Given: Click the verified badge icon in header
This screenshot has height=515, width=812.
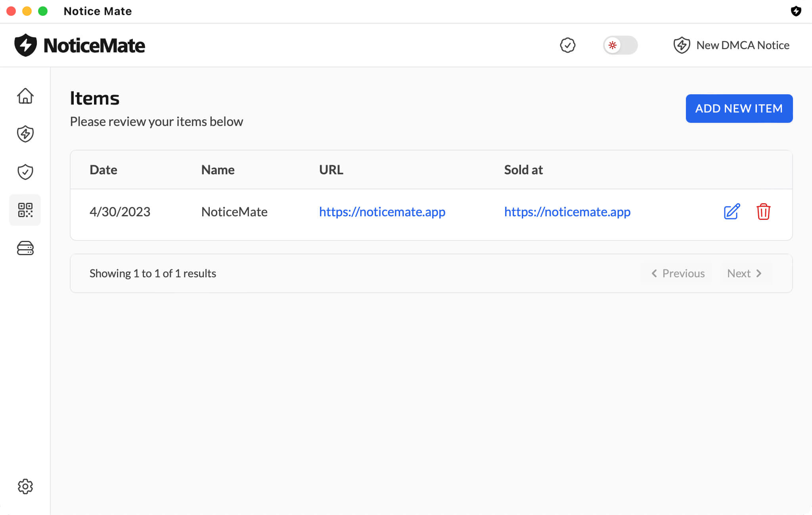Looking at the screenshot, I should pyautogui.click(x=567, y=45).
